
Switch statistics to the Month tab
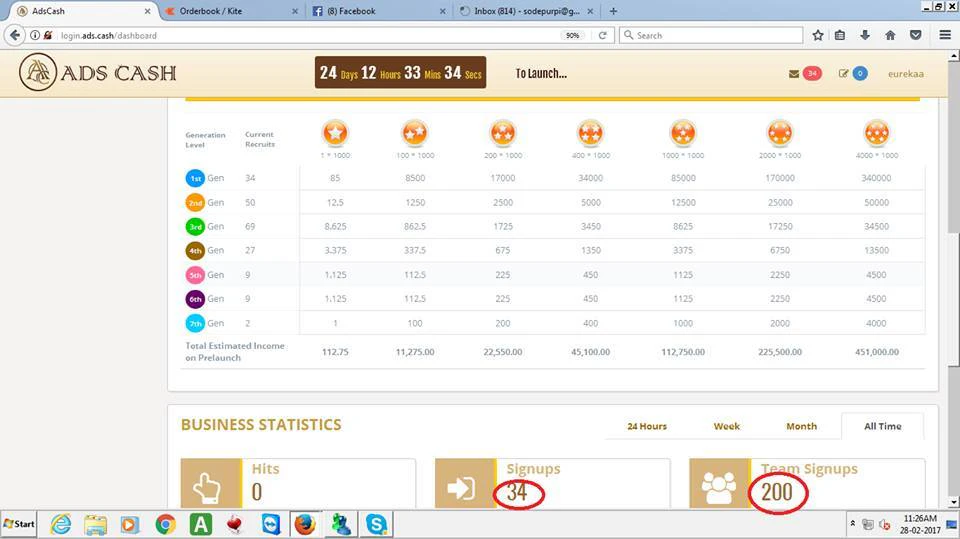801,426
